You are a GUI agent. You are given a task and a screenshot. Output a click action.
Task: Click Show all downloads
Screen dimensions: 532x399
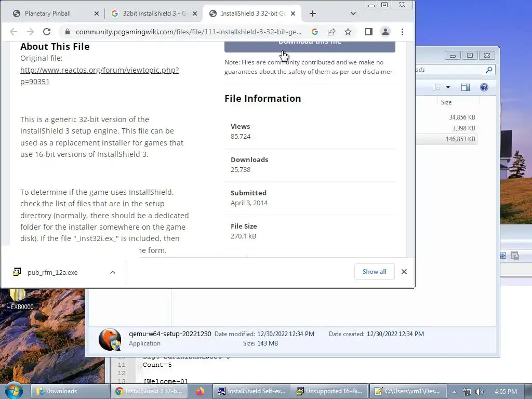(374, 272)
